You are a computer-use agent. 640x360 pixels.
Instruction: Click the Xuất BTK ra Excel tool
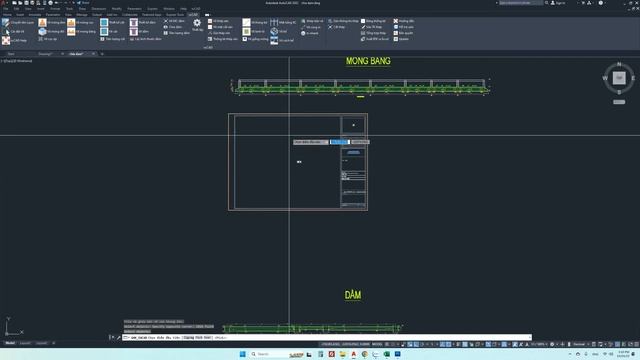click(375, 39)
